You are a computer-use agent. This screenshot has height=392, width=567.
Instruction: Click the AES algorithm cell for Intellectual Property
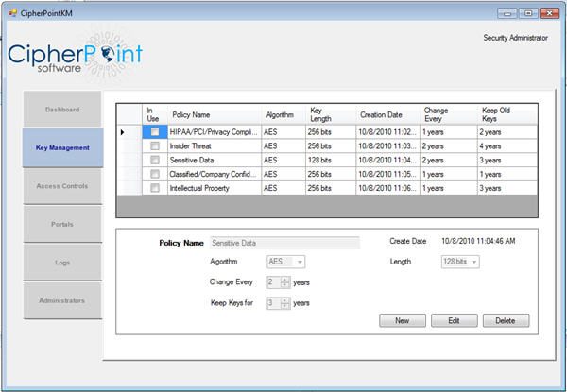click(x=283, y=188)
